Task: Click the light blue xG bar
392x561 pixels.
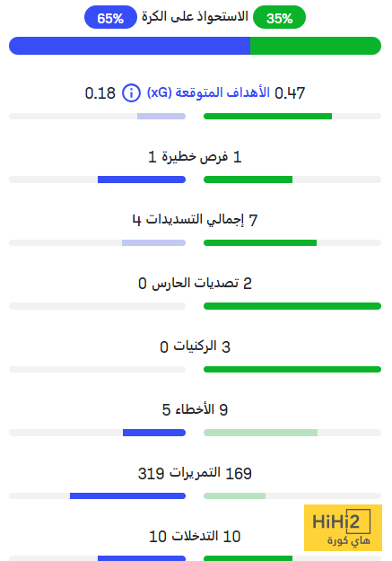Action: pyautogui.click(x=161, y=117)
